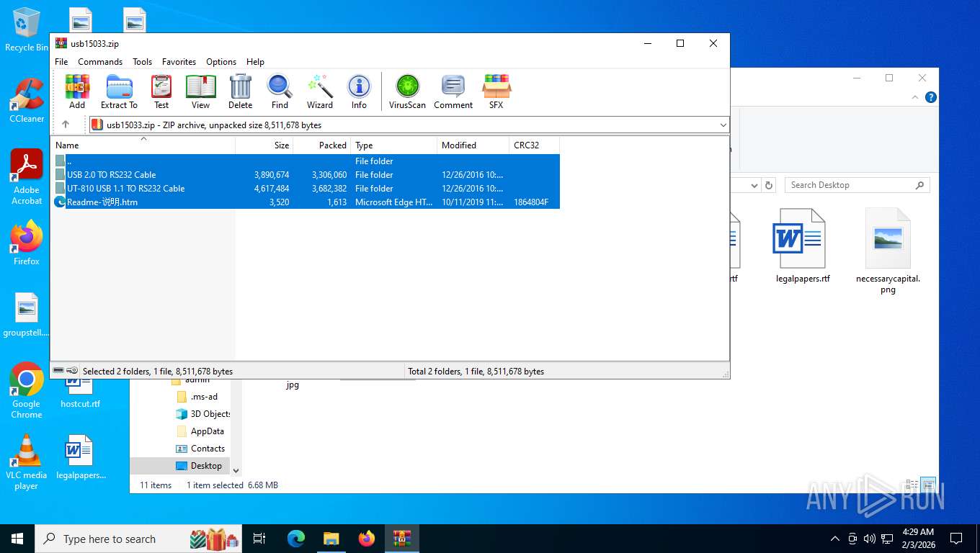
Task: Select AppData in Explorer navigation tree
Action: point(200,431)
